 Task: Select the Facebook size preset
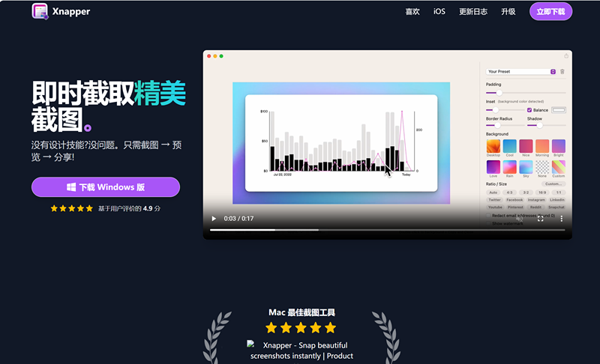point(514,200)
